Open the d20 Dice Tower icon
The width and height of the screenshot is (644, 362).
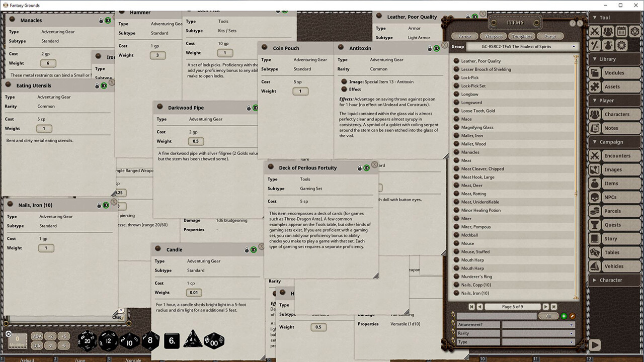point(633,31)
